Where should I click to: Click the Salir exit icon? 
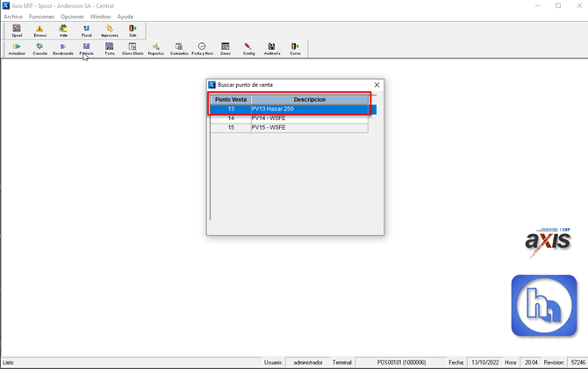pos(133,31)
